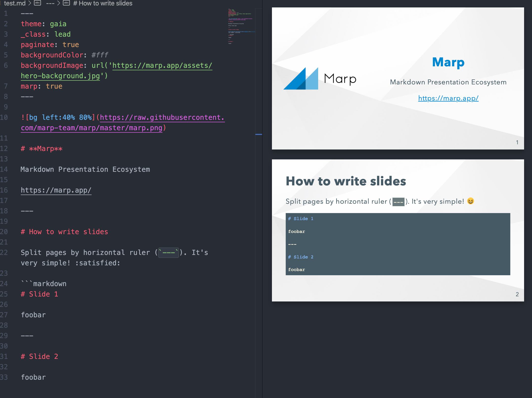Click the https://marp.app/ link in preview

448,98
